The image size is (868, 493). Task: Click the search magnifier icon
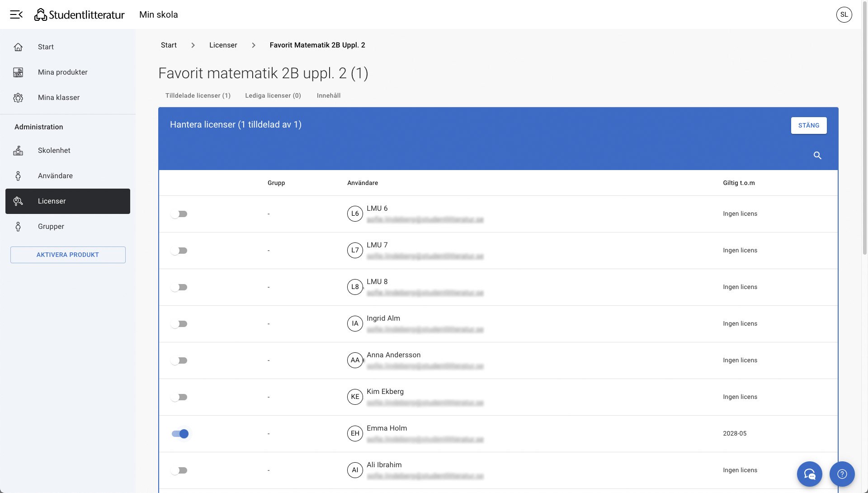(x=817, y=156)
